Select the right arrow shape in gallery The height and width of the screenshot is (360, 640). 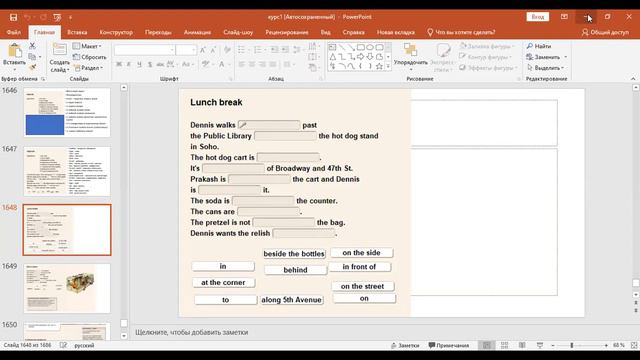tap(360, 56)
